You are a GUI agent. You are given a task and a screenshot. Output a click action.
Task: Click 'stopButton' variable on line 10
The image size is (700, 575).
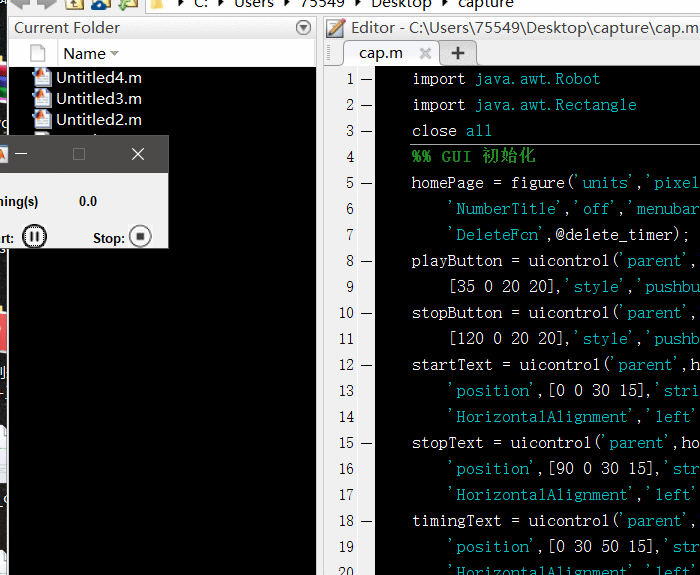(457, 313)
